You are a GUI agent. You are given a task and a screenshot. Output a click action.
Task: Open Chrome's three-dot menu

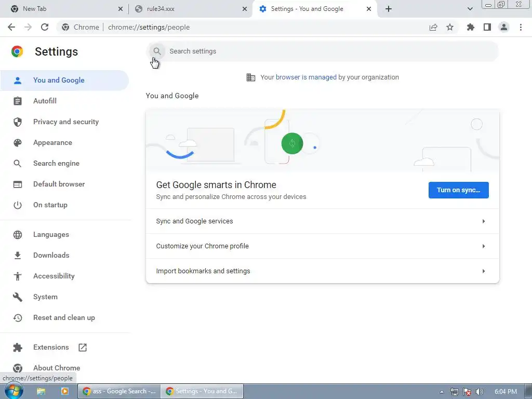point(521,27)
